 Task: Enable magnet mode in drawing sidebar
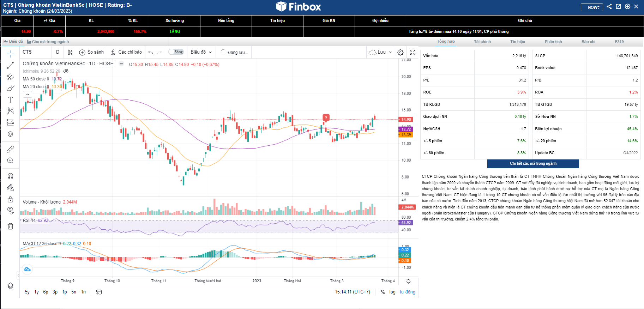(11, 176)
